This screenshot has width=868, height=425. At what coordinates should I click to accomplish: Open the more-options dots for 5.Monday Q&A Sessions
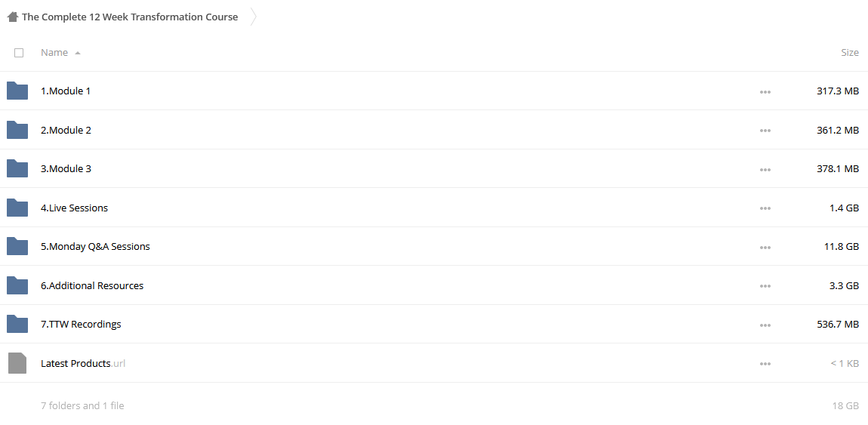coord(765,248)
